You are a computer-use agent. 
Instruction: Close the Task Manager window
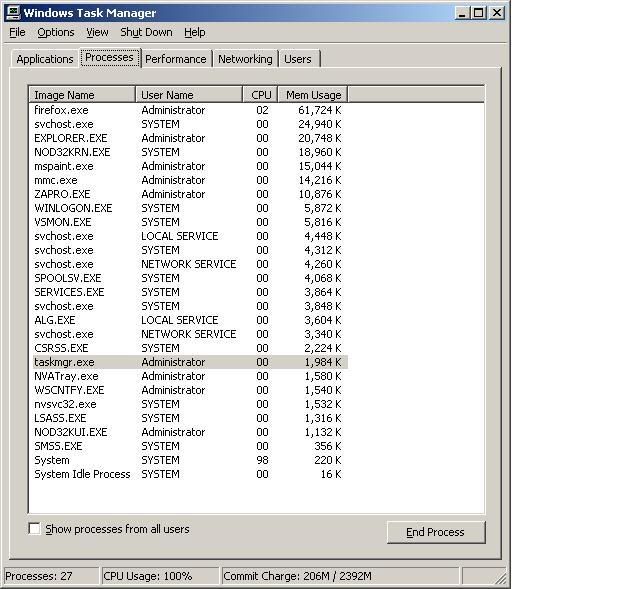coord(497,13)
